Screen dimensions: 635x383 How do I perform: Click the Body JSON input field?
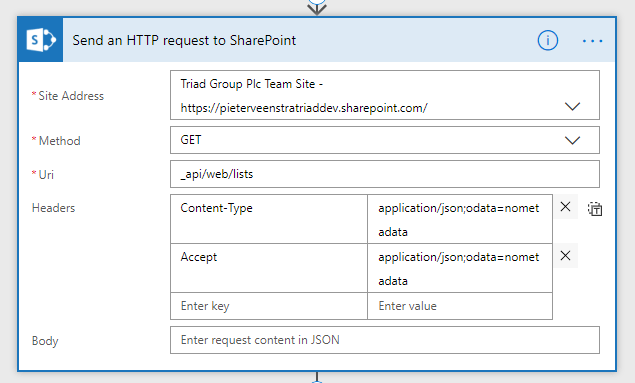click(x=385, y=340)
